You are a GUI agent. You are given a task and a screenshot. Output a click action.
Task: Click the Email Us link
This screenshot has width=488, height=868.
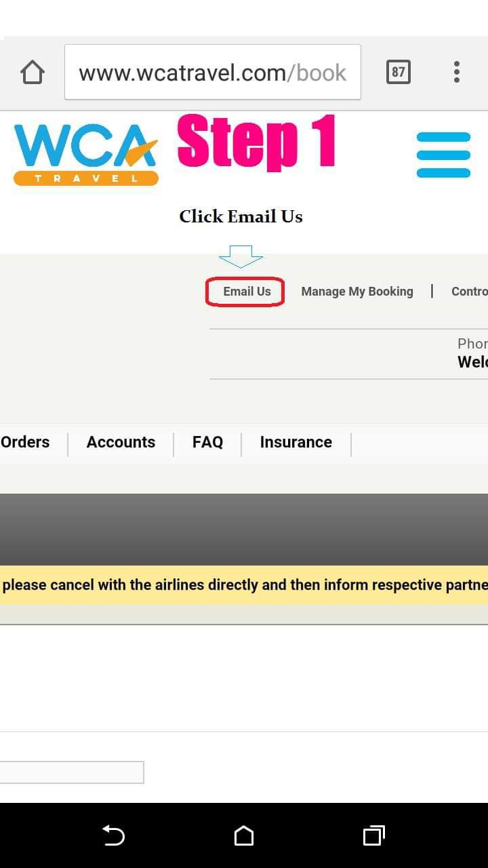pyautogui.click(x=247, y=292)
